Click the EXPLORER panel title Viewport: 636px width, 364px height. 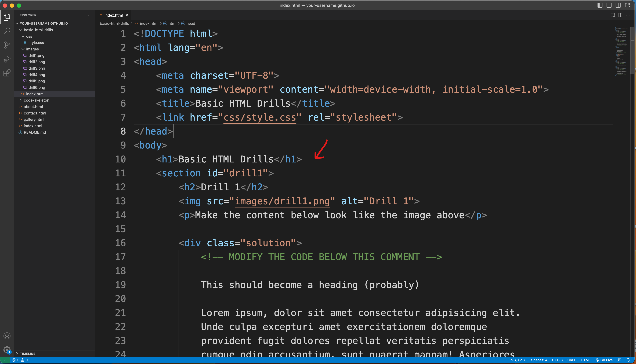point(28,15)
